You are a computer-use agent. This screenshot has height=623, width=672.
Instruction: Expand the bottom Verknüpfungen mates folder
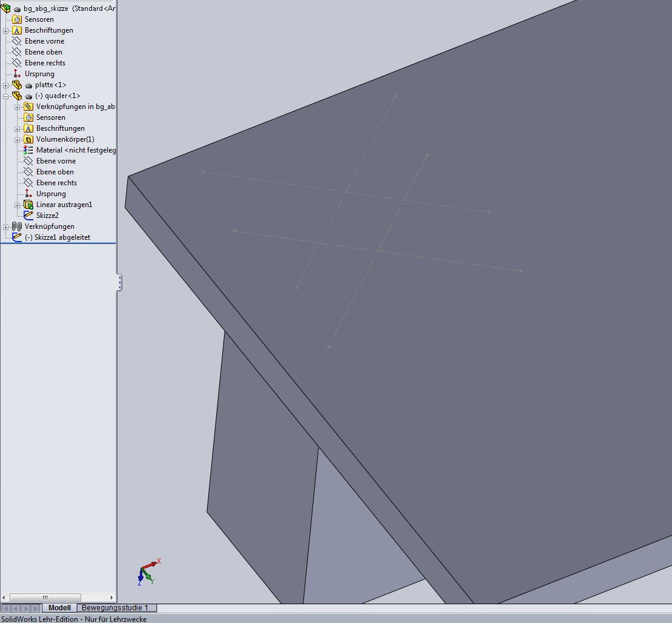(x=6, y=226)
